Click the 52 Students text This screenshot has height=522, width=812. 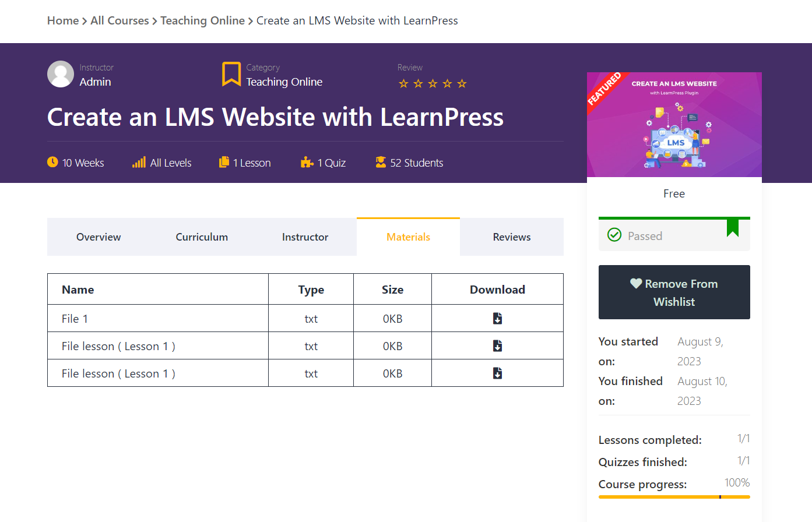coord(417,163)
